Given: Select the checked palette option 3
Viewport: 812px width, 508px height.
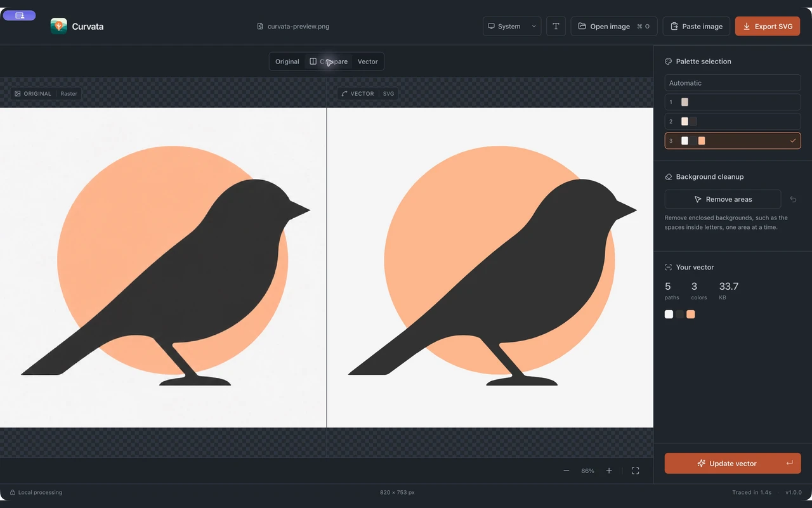Looking at the screenshot, I should [733, 141].
